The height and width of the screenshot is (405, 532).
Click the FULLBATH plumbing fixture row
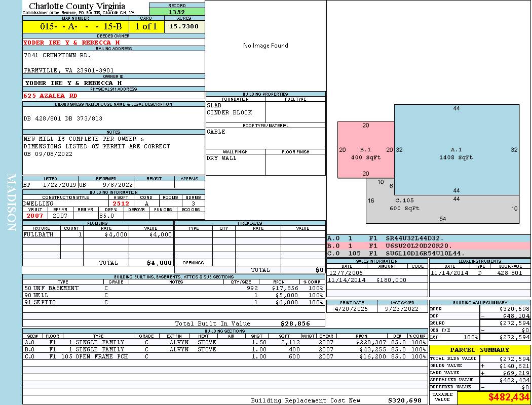(x=98, y=234)
